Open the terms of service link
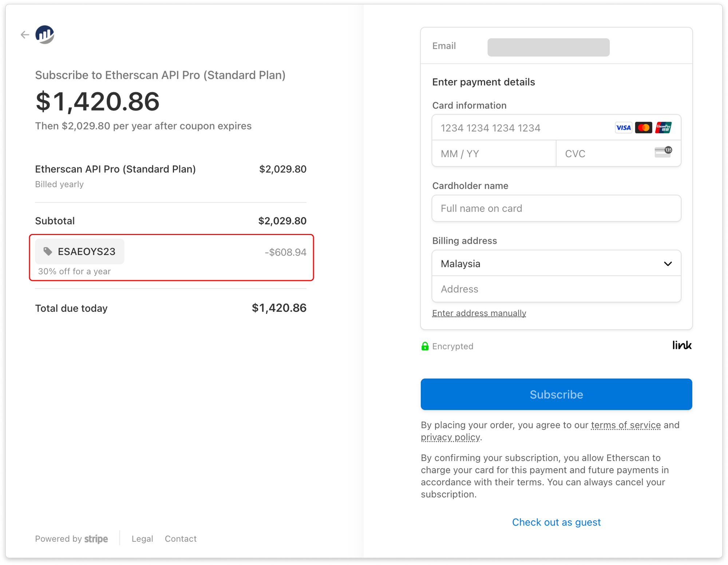728x565 pixels. pos(625,425)
